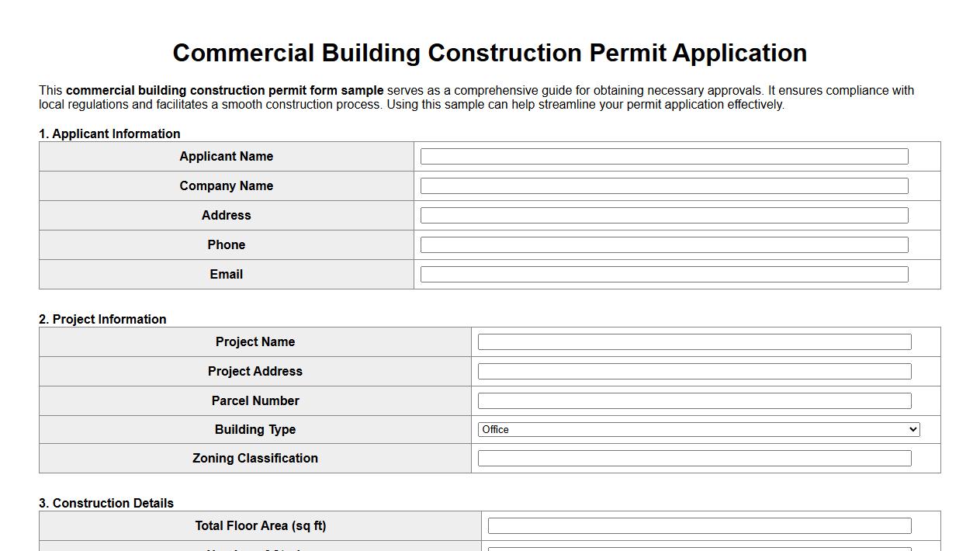980x551 pixels.
Task: Open the Building Type dropdown
Action: pos(698,429)
